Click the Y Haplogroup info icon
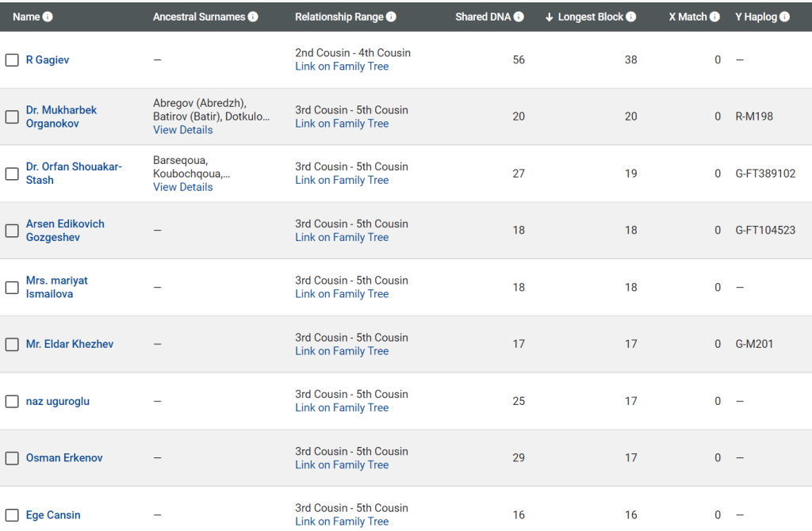The image size is (812, 531). (784, 17)
